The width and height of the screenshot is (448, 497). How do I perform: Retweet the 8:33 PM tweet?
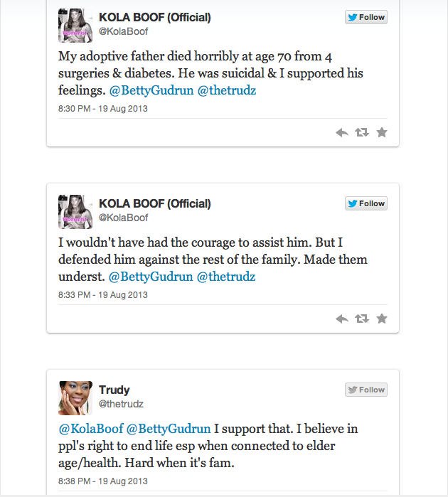361,319
